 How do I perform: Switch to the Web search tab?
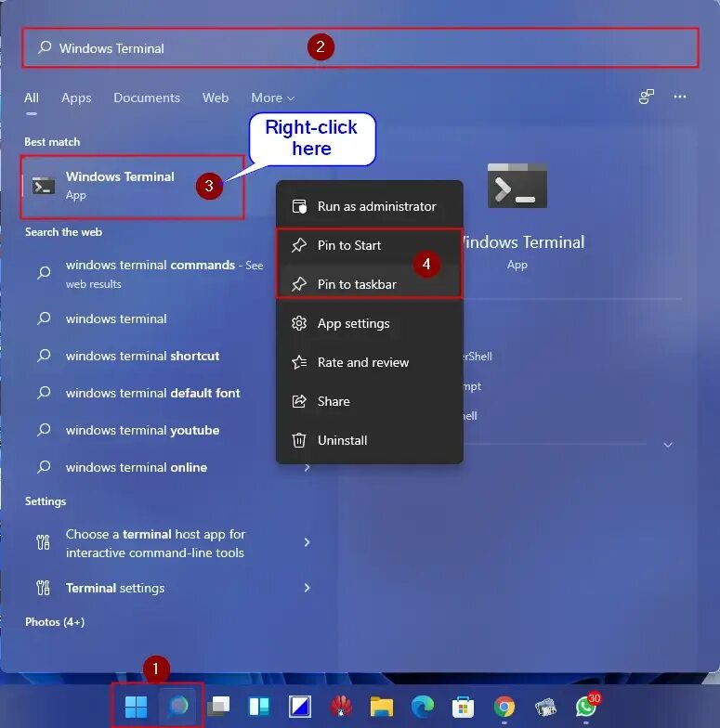coord(216,97)
